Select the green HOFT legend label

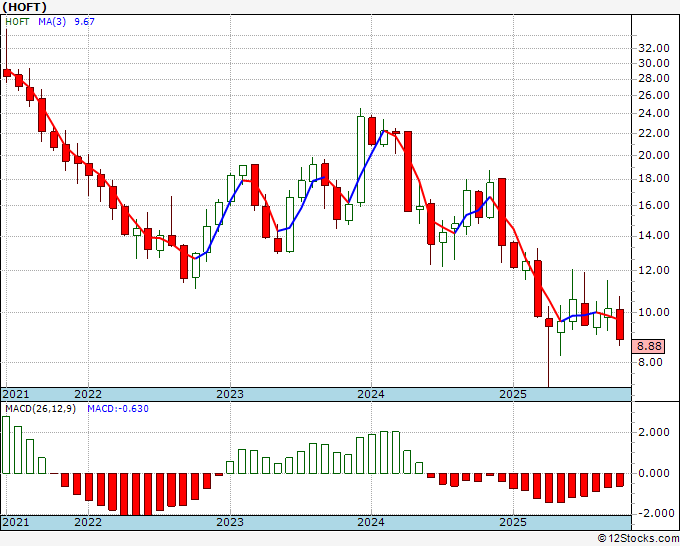(x=17, y=22)
